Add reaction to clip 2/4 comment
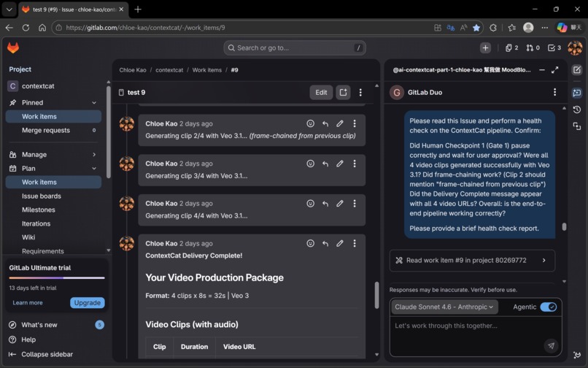This screenshot has width=588, height=368. (311, 123)
